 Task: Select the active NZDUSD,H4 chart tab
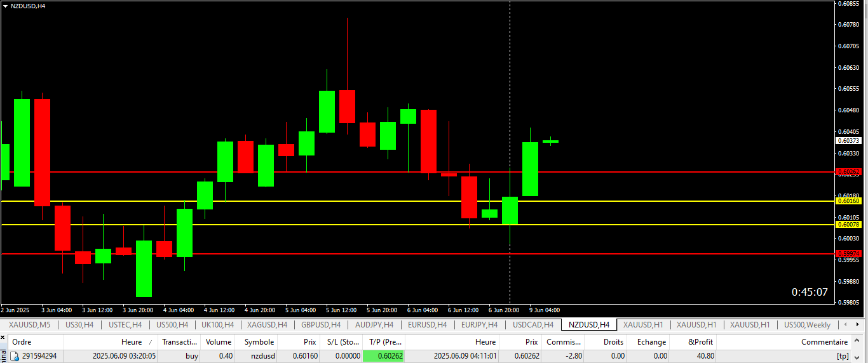click(x=589, y=325)
